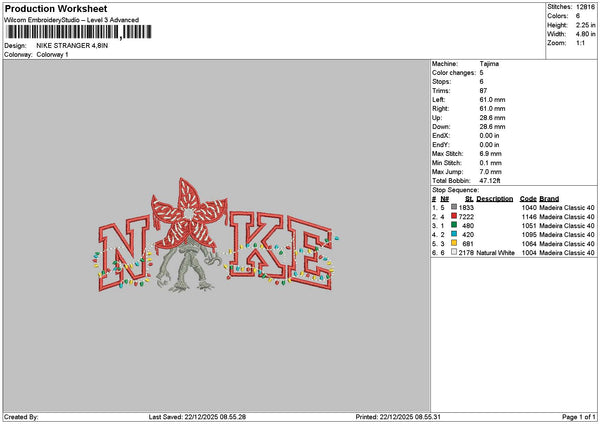Screen dimensions: 600x424
Task: Click the red color swatch for code 1146
Action: [x=454, y=216]
